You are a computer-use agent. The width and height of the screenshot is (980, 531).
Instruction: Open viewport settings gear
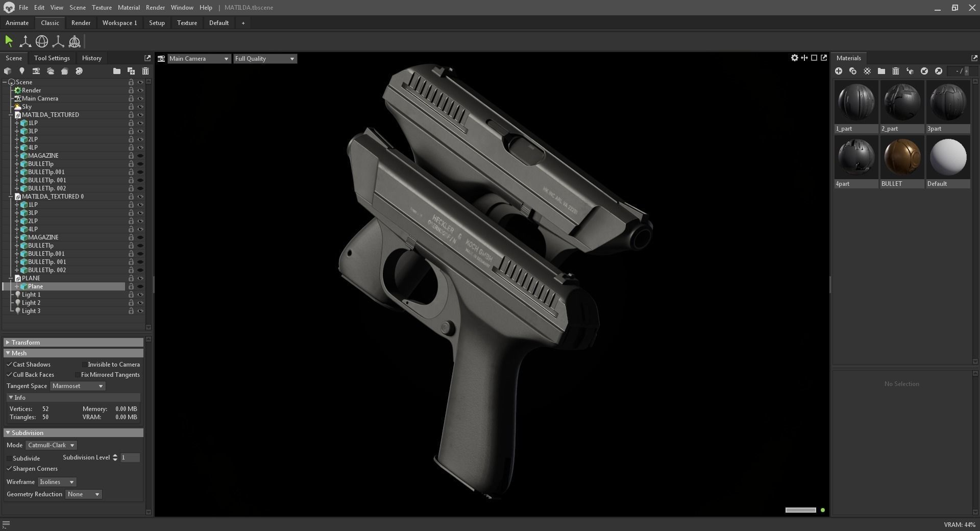tap(795, 58)
